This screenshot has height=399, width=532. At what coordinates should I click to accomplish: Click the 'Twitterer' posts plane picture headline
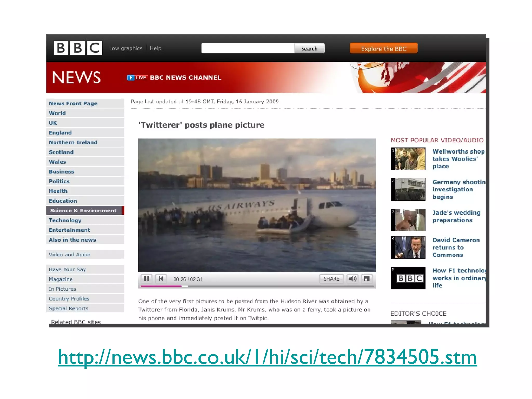(201, 125)
